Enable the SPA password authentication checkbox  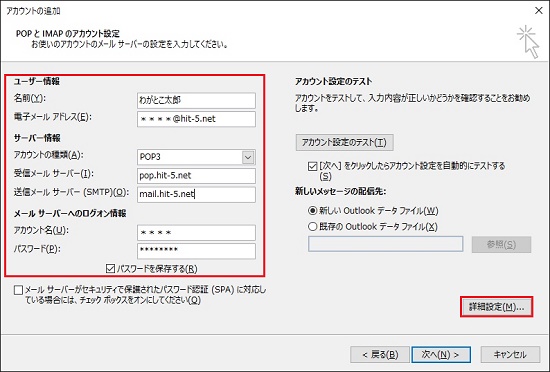[x=18, y=290]
